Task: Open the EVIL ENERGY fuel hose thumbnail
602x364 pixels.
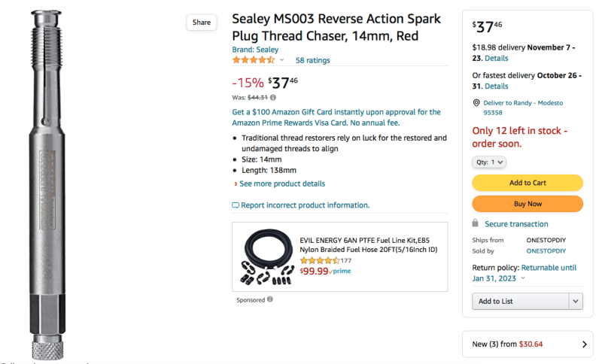Action: tap(266, 259)
